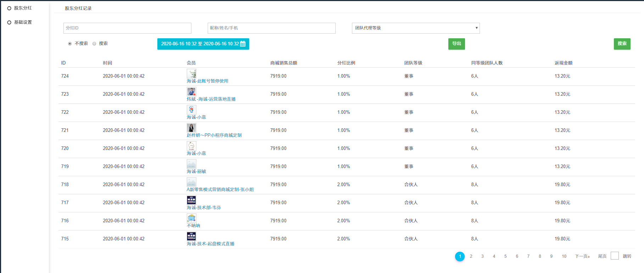Click the green 搜索 button

622,44
